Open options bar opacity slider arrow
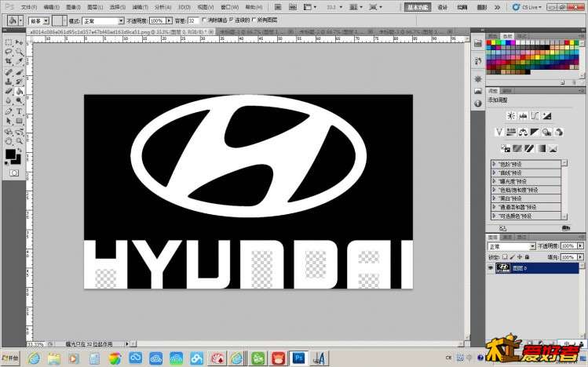This screenshot has height=367, width=588. [x=169, y=20]
